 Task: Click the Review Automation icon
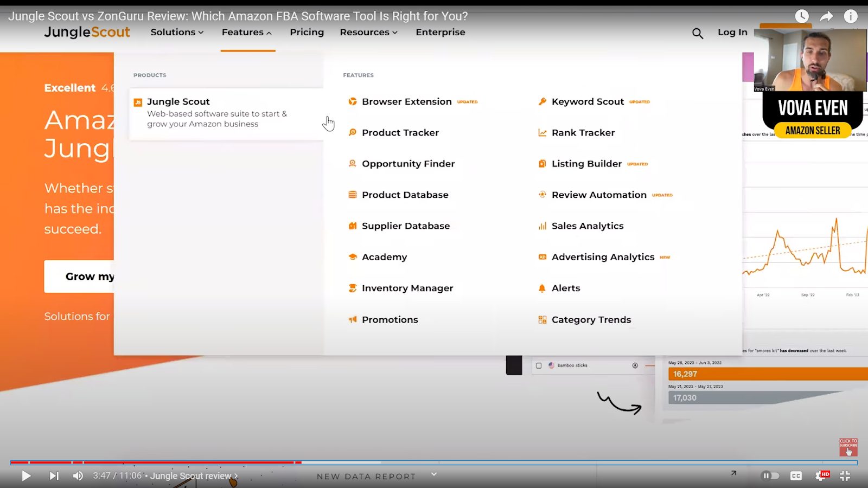coord(542,195)
